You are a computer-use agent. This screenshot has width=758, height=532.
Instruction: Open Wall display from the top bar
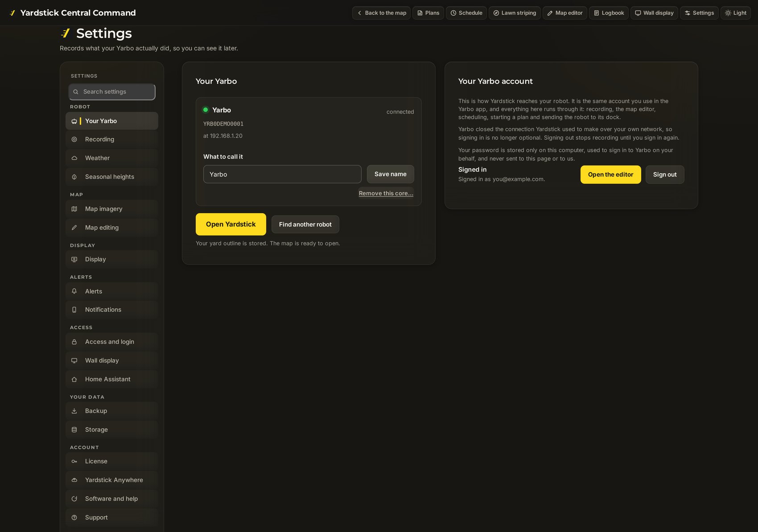point(654,13)
